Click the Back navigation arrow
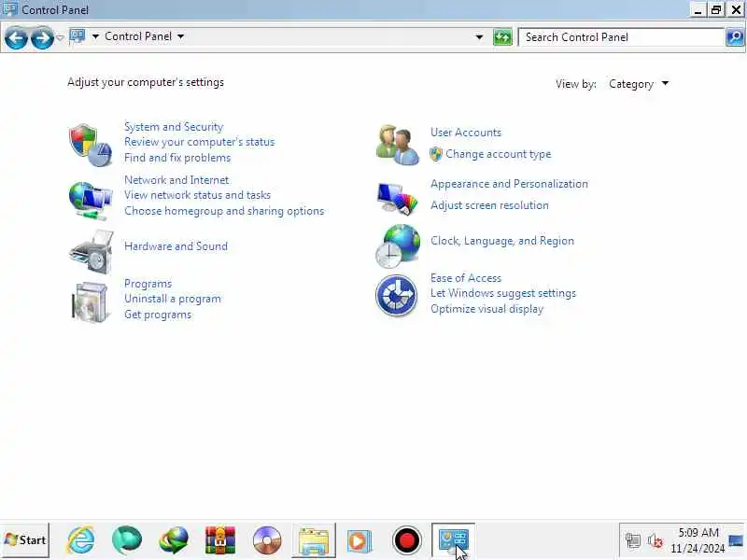 [x=16, y=37]
